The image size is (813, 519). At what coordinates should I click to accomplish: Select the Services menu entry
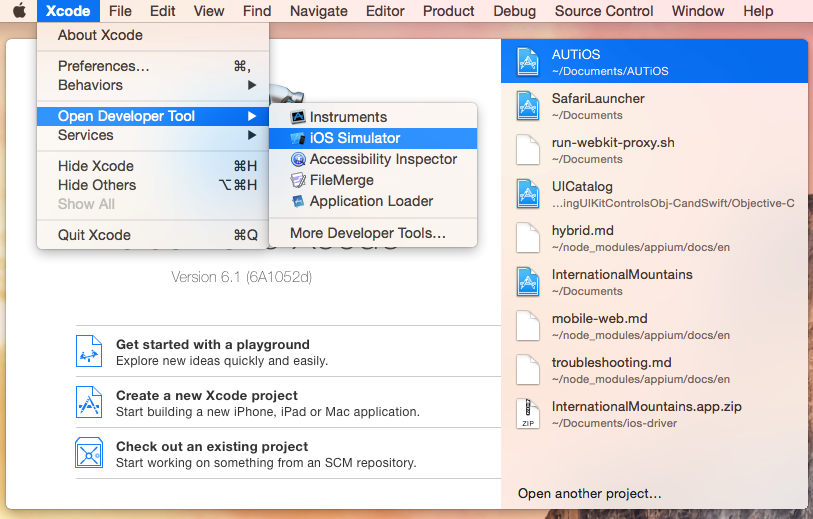point(153,135)
